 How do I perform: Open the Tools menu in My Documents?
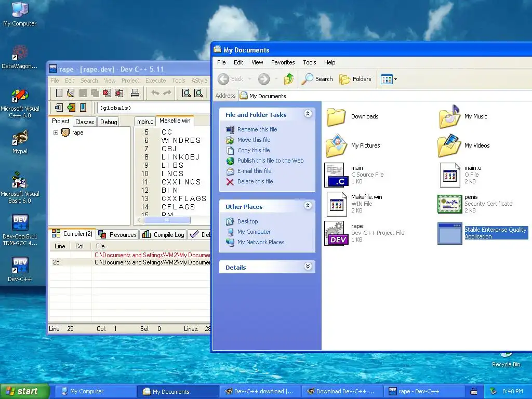310,62
